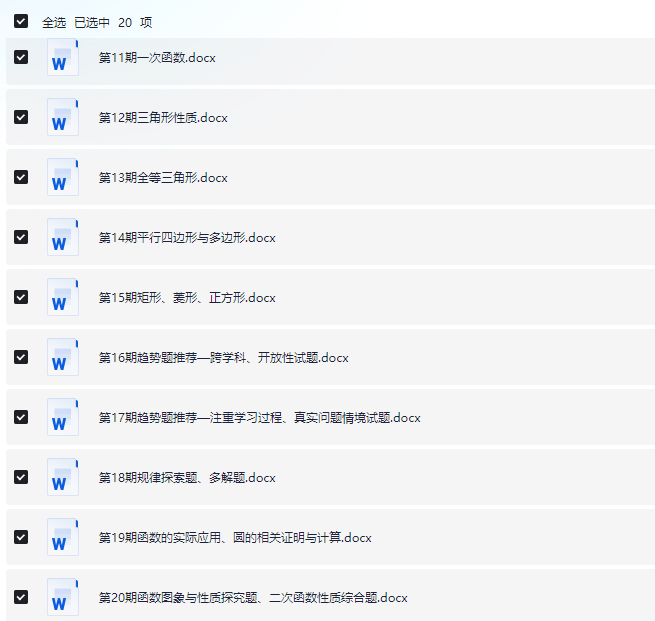Open file name 第17期趋势题推荐—注重学习过程、真实问题情境试题.docx
Viewport: 655px width, 621px height.
click(x=259, y=418)
